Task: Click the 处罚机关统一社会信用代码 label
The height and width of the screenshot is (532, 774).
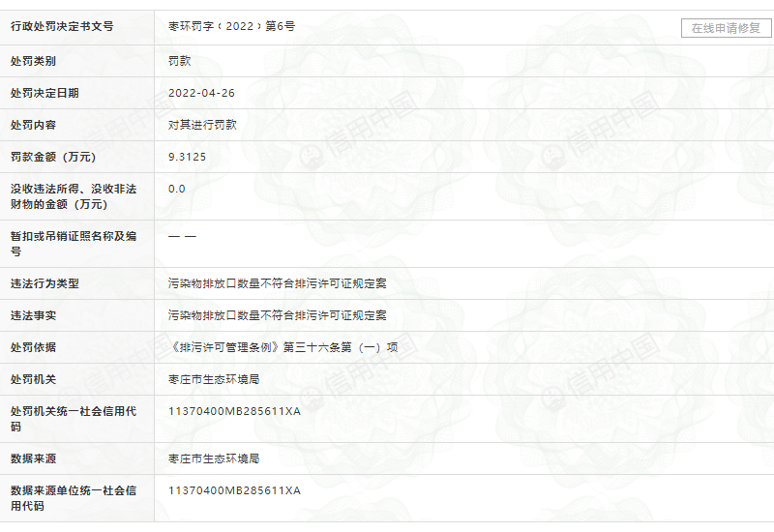Action: (x=74, y=419)
